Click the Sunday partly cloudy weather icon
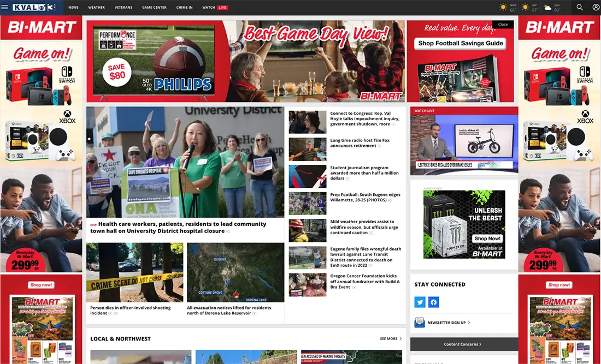This screenshot has width=601, height=364. tap(547, 7)
